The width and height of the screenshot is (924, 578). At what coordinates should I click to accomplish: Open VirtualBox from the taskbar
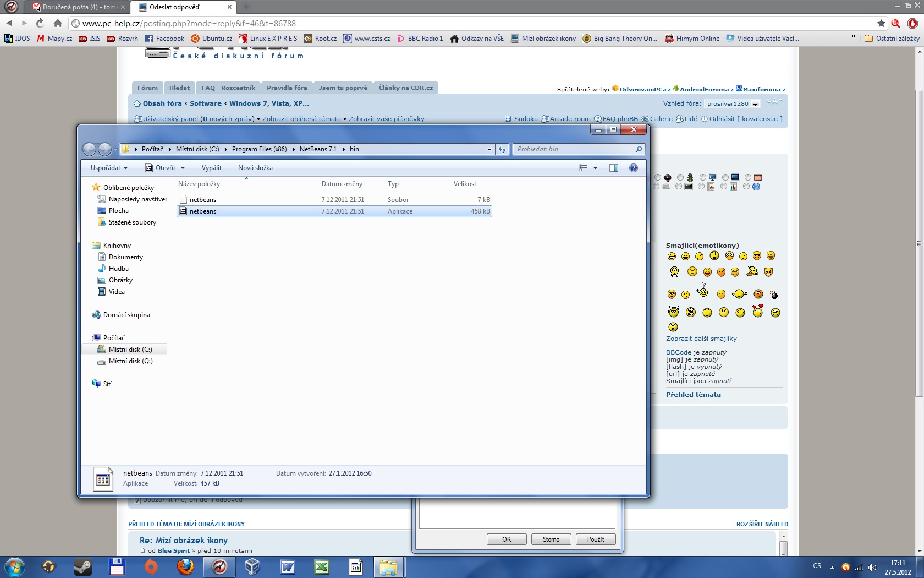click(x=252, y=567)
